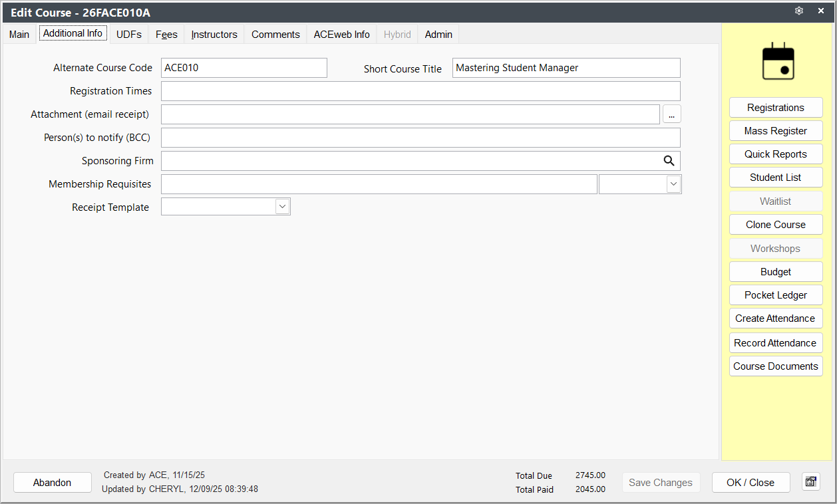
Task: Open Quick Reports
Action: point(776,154)
